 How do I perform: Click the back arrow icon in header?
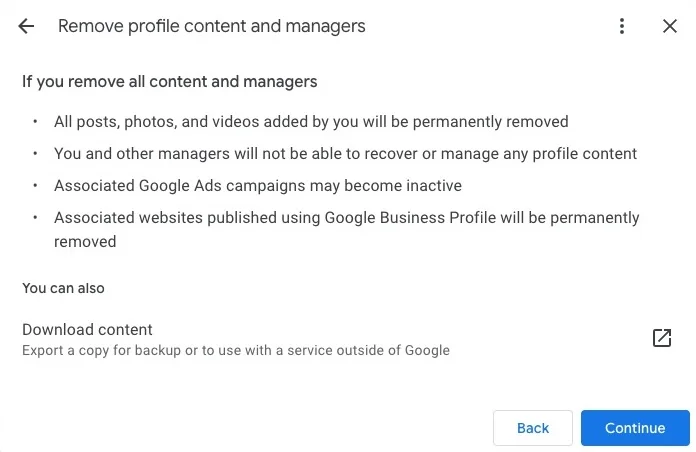click(26, 26)
